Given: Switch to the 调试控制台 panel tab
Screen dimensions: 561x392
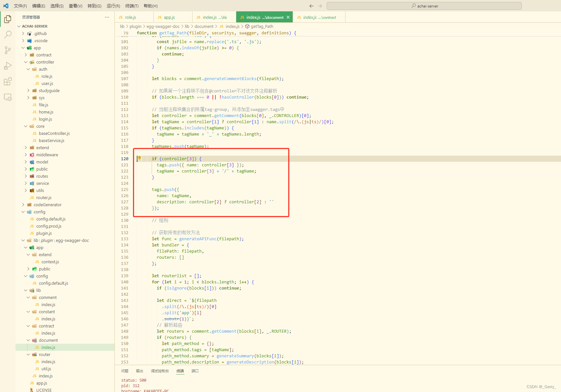Looking at the screenshot, I should [x=160, y=371].
